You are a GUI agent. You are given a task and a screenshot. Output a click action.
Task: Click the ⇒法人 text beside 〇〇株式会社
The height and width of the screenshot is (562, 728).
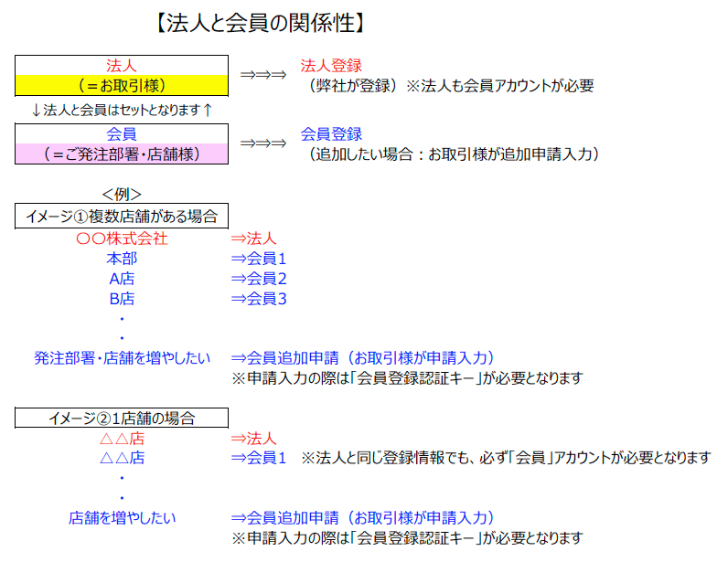point(253,239)
